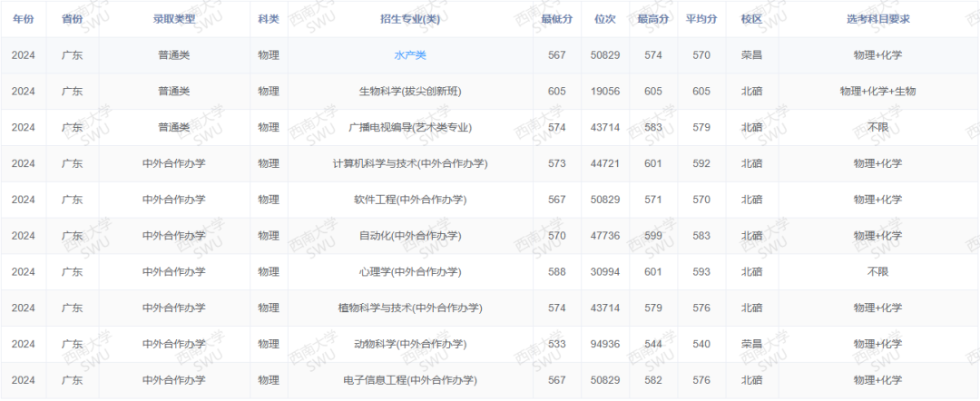Click the 年份 column header
Image resolution: width=980 pixels, height=401 pixels.
tap(23, 19)
